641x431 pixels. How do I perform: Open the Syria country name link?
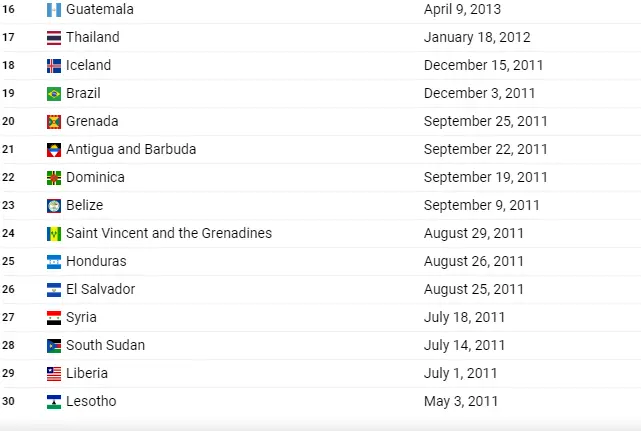pyautogui.click(x=81, y=317)
